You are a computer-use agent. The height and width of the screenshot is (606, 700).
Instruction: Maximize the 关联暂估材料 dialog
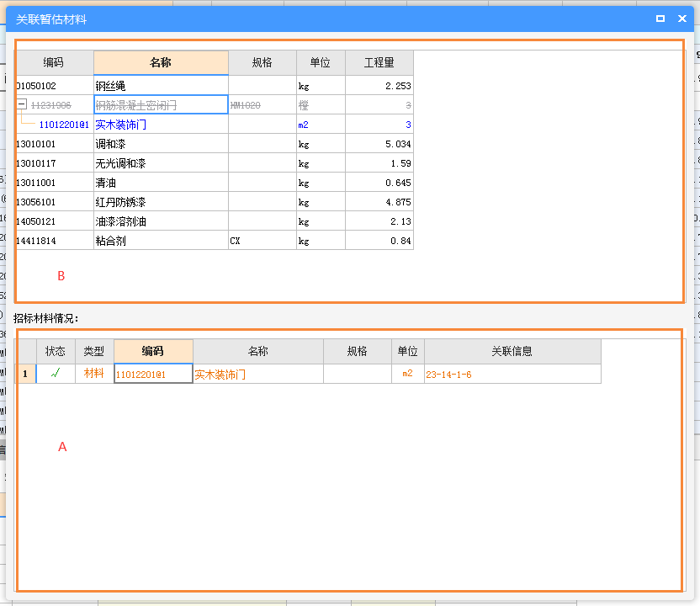tap(660, 19)
